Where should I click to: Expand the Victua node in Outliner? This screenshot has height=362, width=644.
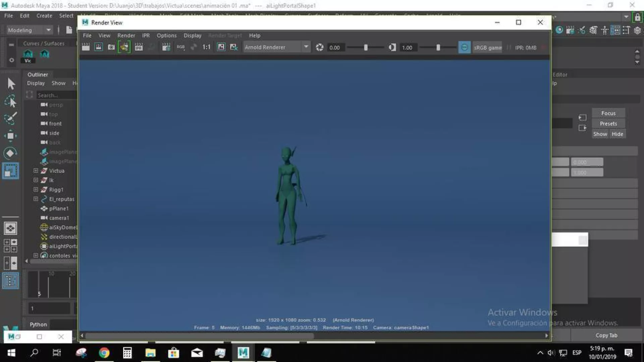pyautogui.click(x=36, y=171)
